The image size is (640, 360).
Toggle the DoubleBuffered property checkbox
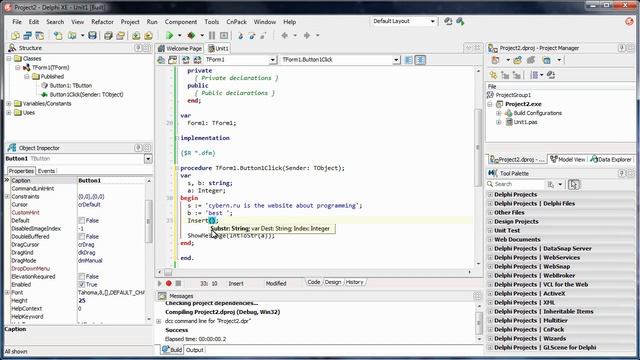(x=82, y=237)
